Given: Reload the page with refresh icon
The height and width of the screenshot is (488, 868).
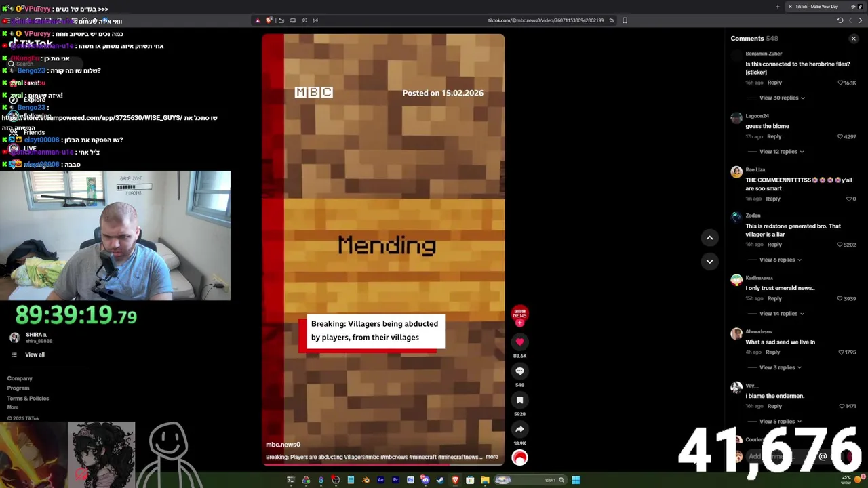Looking at the screenshot, I should click(840, 20).
